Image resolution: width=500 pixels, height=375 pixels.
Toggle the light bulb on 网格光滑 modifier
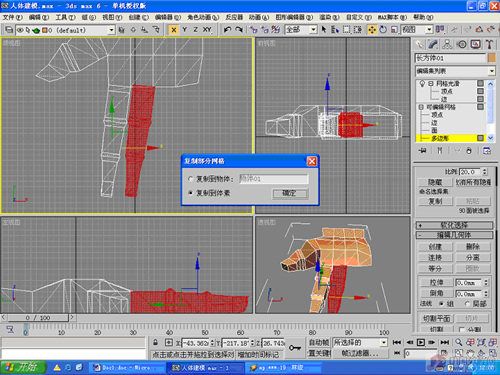point(422,83)
